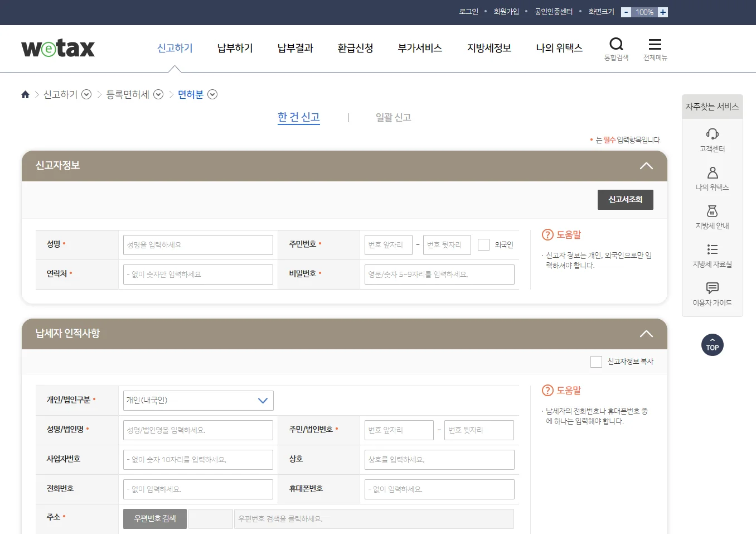The image size is (756, 534).
Task: Open 지방세 자료실 list icon
Action: 712,249
